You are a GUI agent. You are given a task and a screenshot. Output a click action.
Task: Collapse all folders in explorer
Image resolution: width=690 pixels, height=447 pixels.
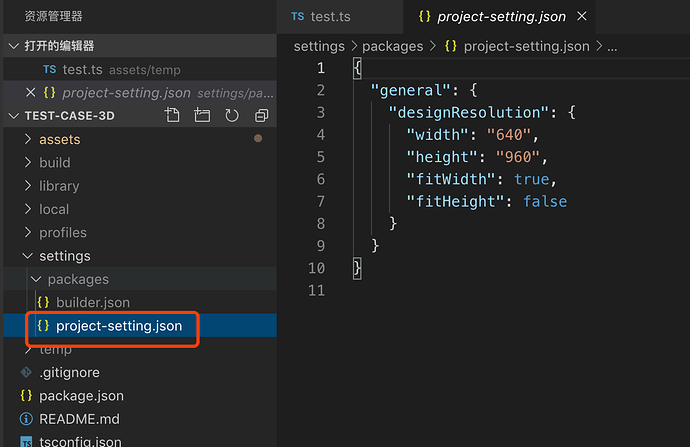(x=262, y=116)
